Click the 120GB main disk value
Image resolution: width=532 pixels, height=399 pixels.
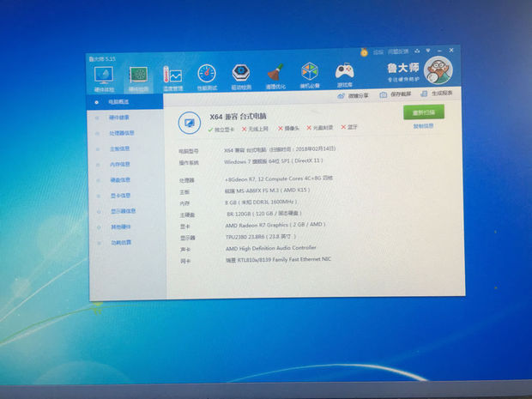(x=264, y=214)
